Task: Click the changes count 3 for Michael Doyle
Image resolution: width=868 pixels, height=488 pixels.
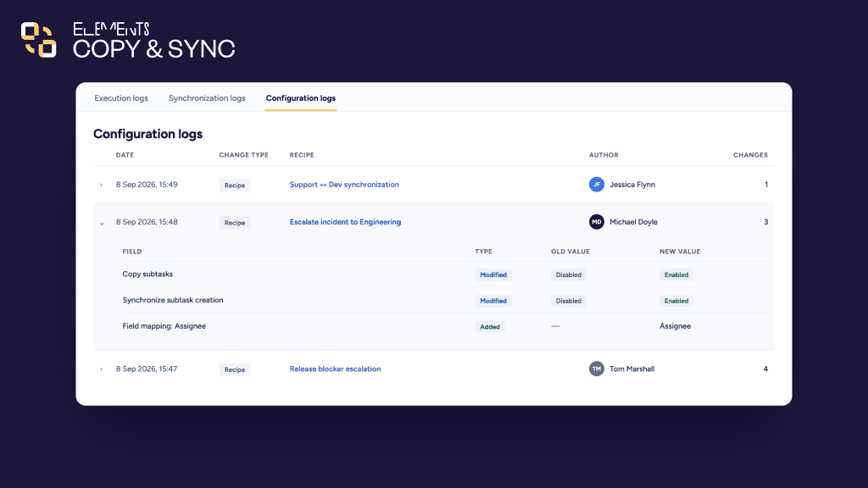Action: point(765,222)
